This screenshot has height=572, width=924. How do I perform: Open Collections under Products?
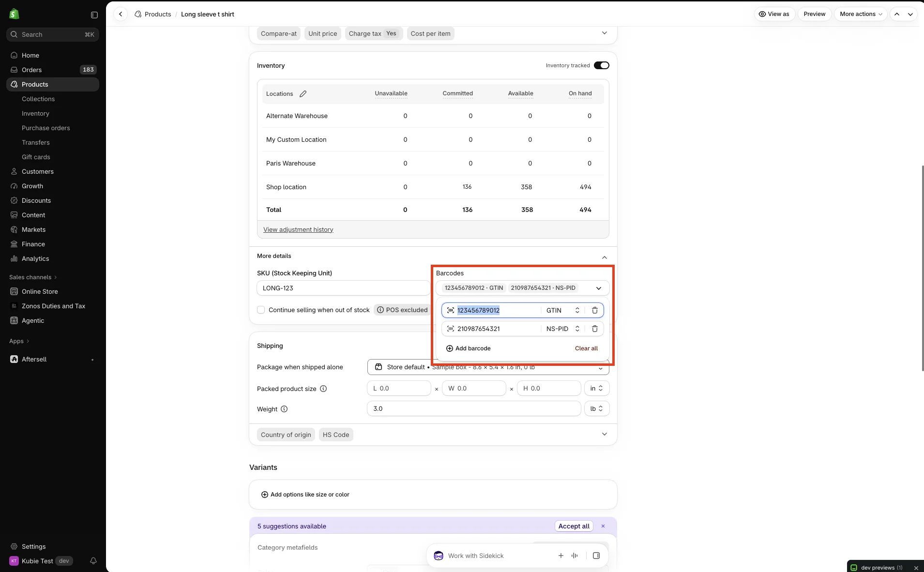tap(38, 99)
